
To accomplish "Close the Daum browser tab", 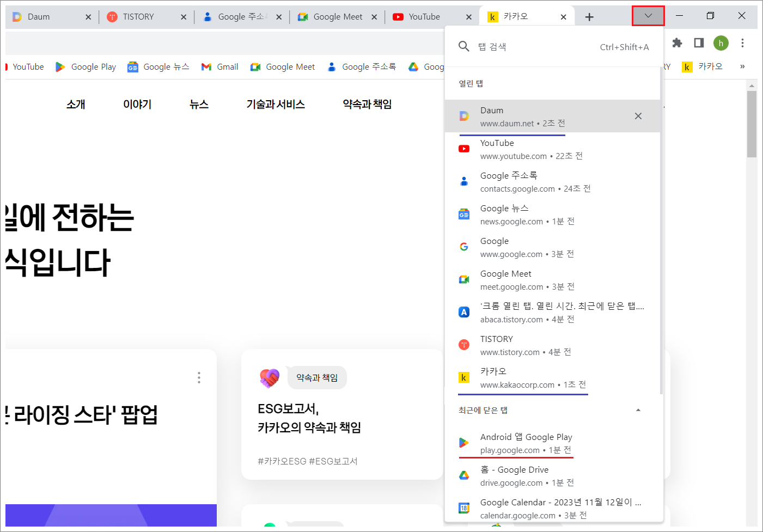I will coord(88,17).
